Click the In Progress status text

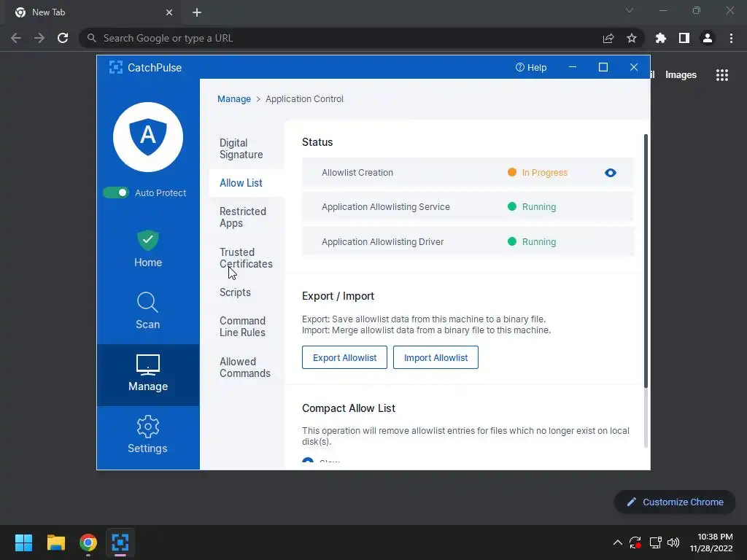coord(544,173)
